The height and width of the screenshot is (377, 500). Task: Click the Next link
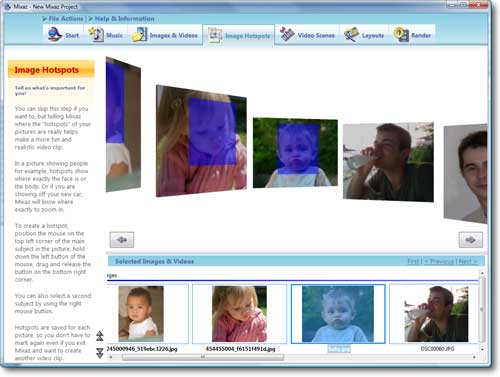click(x=467, y=261)
